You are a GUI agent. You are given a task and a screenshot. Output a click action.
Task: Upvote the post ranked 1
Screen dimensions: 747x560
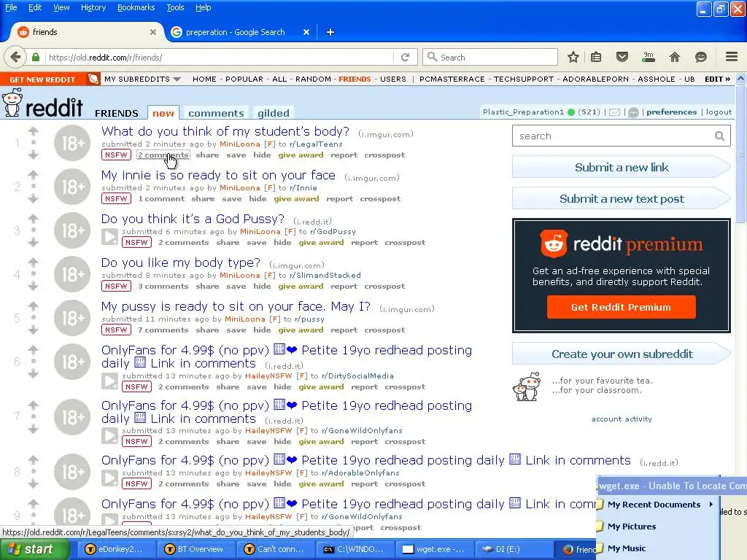point(33,131)
